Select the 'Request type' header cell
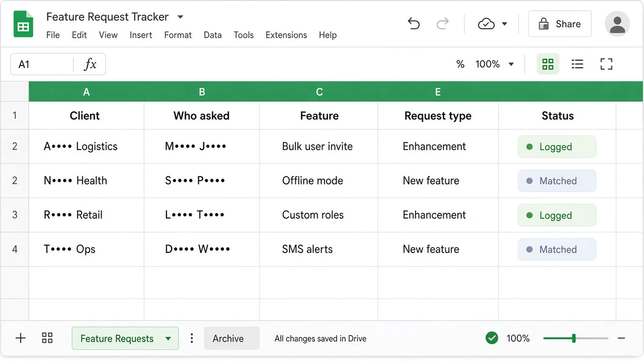This screenshot has width=644, height=362. pos(438,116)
